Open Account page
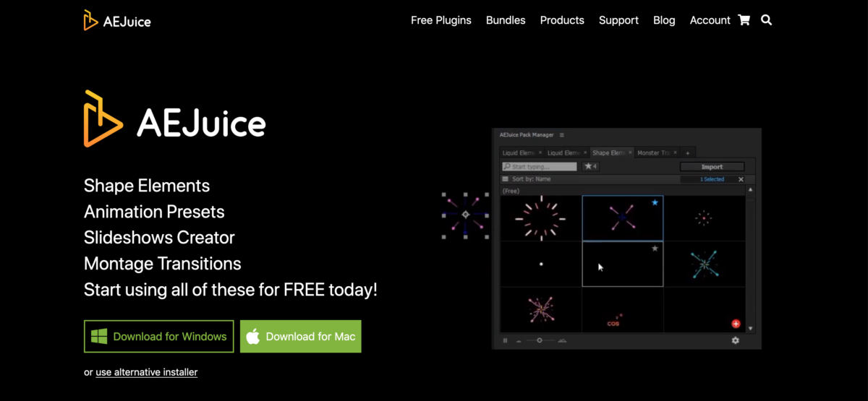Viewport: 868px width, 401px height. pos(710,20)
